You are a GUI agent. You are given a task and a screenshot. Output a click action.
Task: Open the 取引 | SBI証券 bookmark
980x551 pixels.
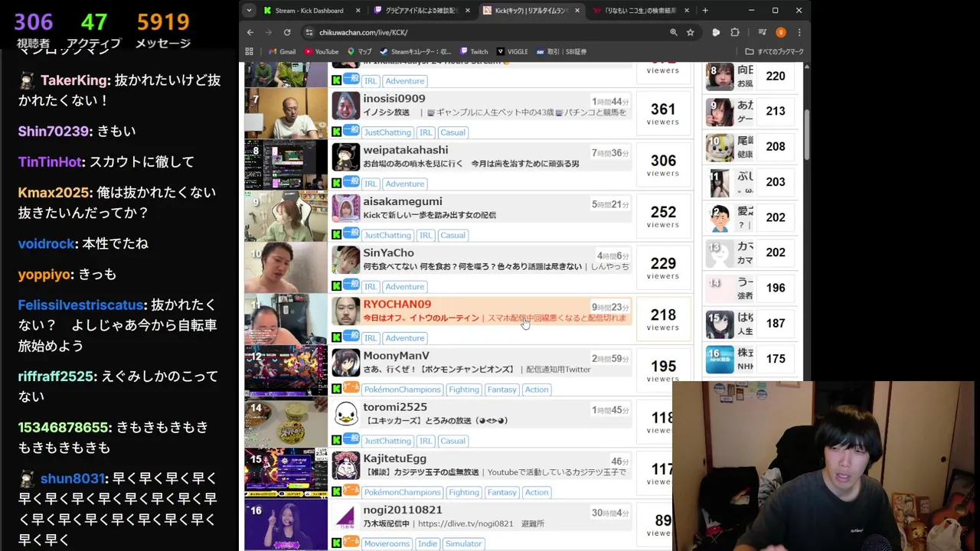[x=561, y=51]
